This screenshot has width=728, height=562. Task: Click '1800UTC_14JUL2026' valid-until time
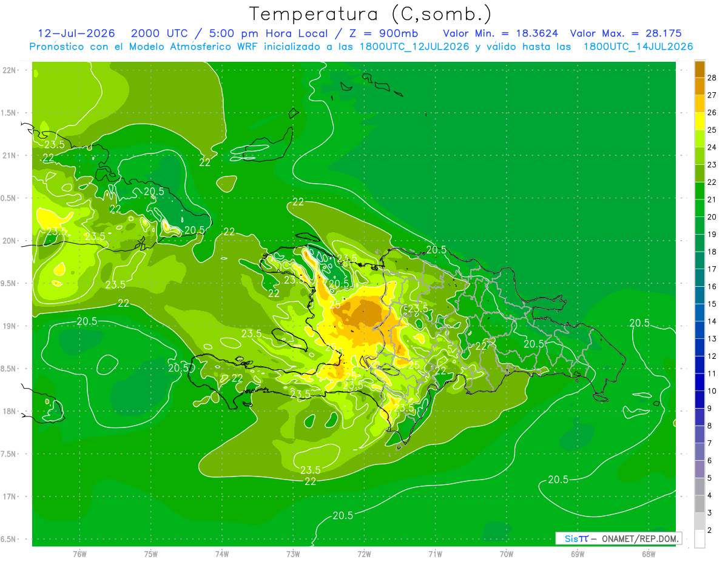(x=638, y=47)
